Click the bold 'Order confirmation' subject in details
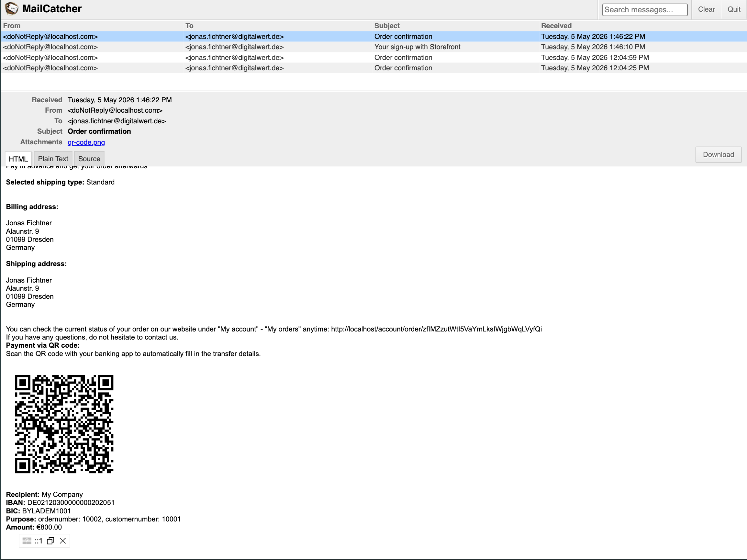This screenshot has width=747, height=560. click(99, 131)
